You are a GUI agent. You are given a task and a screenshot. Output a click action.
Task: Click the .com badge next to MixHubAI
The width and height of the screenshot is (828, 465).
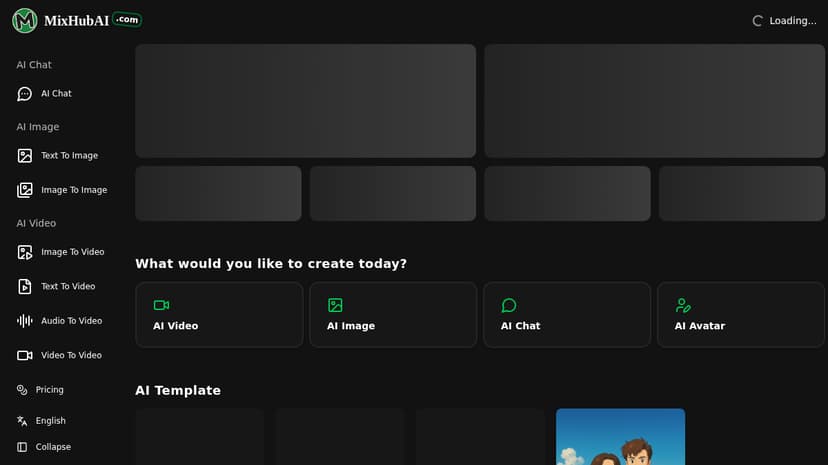coord(127,20)
